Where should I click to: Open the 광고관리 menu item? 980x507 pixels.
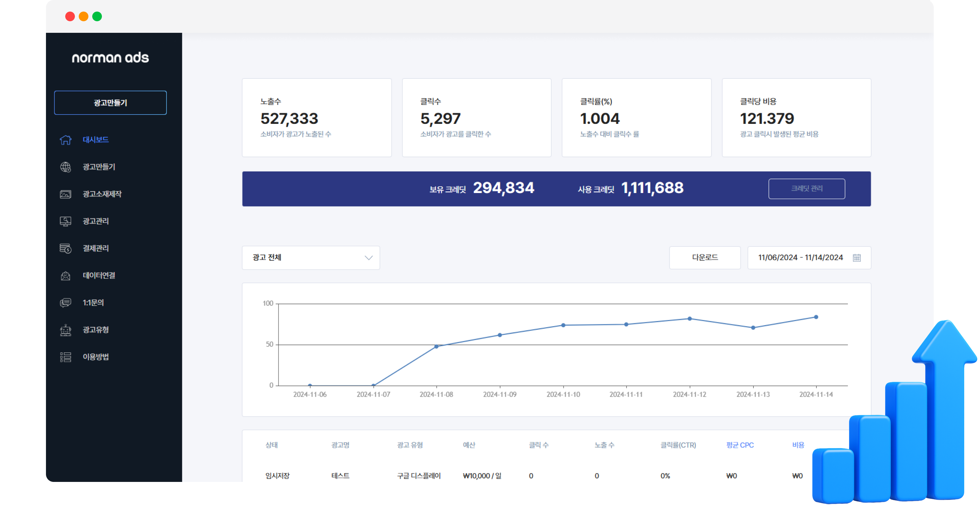95,222
